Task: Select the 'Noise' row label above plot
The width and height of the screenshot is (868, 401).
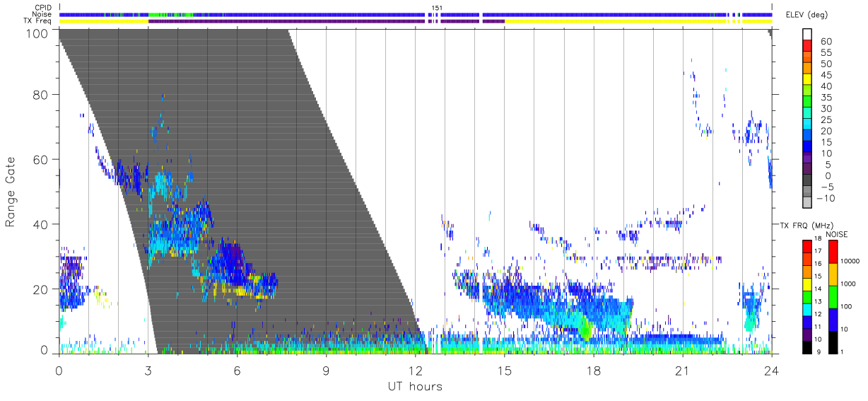Action: coord(42,14)
